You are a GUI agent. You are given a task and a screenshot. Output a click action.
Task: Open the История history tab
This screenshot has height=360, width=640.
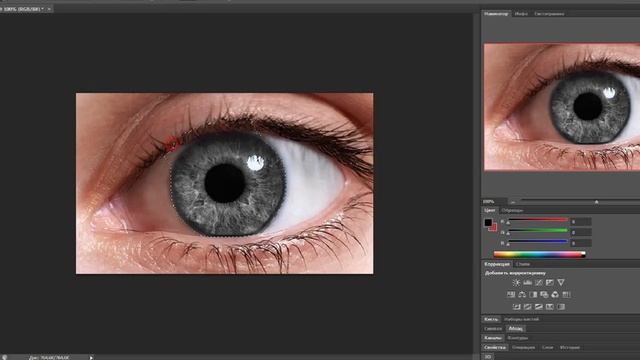point(569,347)
